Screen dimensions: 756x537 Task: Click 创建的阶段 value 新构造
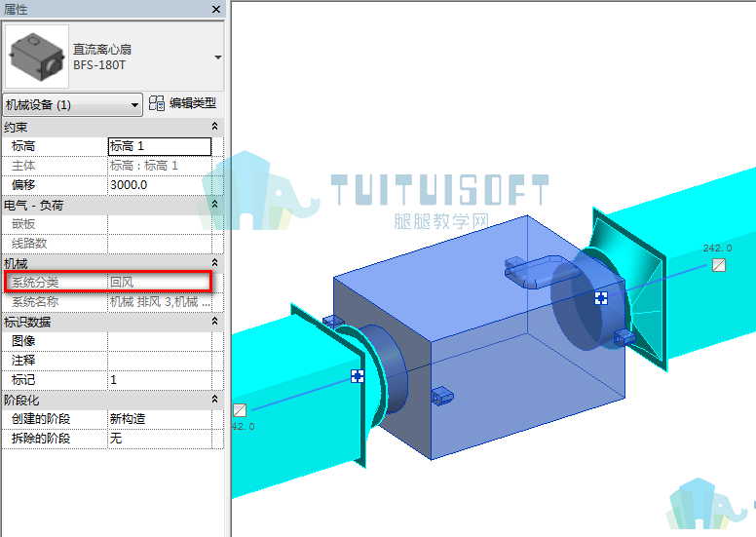tap(160, 419)
